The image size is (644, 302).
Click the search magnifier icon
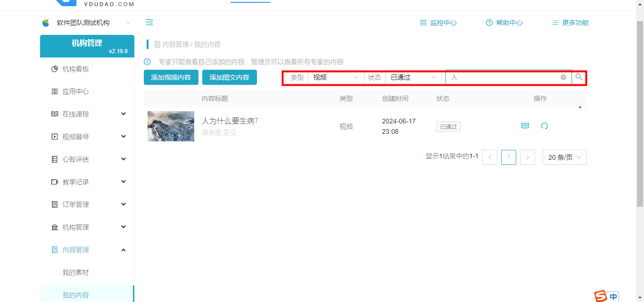pyautogui.click(x=579, y=77)
